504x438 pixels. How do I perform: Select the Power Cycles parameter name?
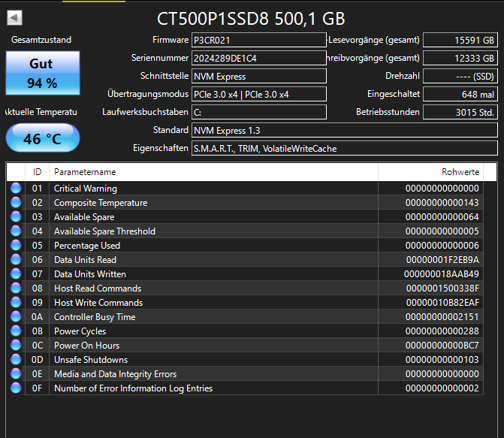(80, 331)
